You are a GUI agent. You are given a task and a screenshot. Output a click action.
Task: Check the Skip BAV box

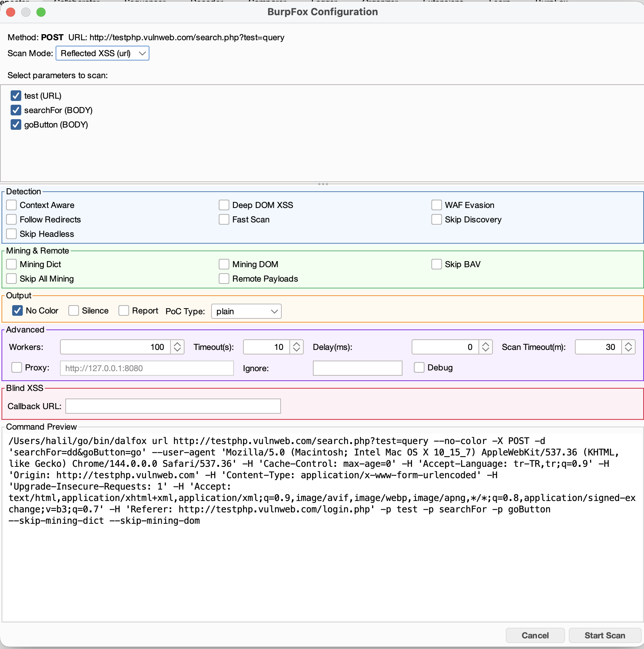[x=437, y=264]
